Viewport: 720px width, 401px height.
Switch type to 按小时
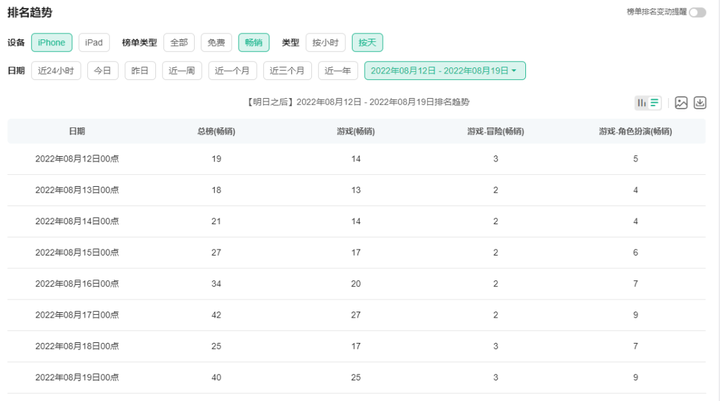point(326,43)
